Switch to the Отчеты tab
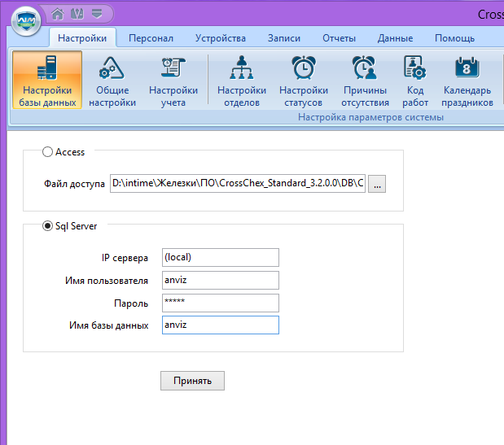This screenshot has height=445, width=504. [339, 38]
